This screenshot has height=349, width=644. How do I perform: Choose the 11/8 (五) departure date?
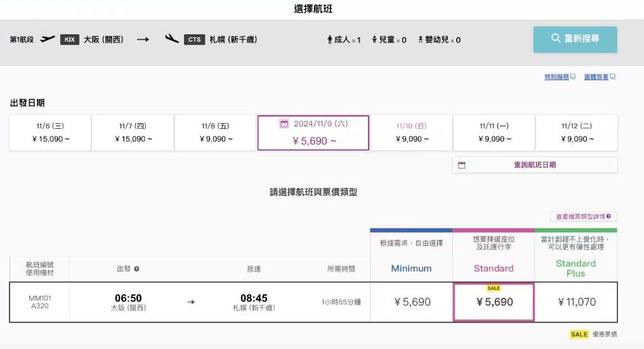coord(215,133)
